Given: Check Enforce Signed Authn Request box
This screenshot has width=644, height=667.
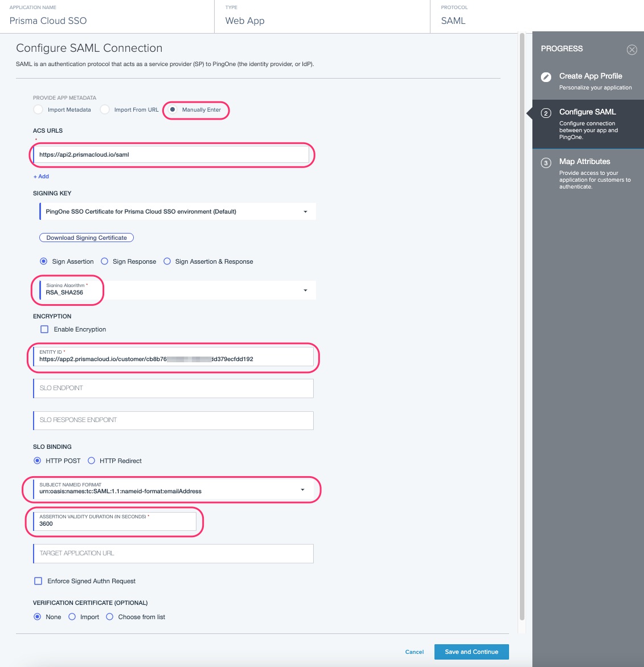Looking at the screenshot, I should 38,581.
